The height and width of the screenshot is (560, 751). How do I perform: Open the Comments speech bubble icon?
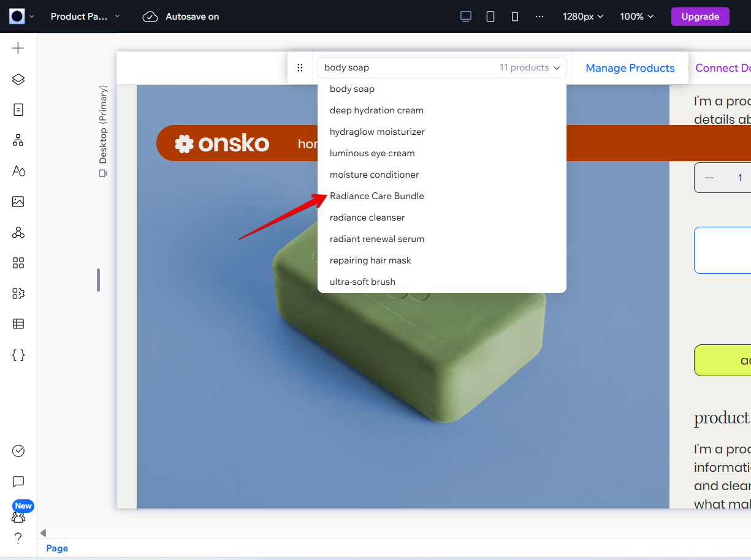(x=18, y=482)
